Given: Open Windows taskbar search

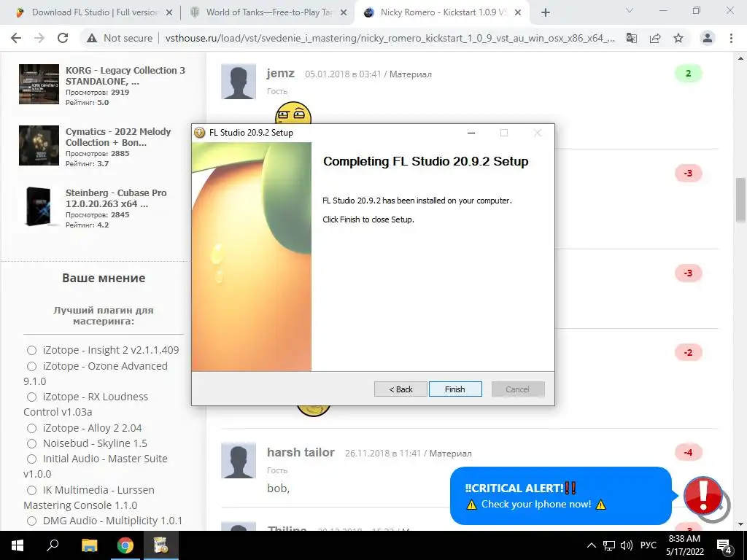Looking at the screenshot, I should pyautogui.click(x=53, y=545).
